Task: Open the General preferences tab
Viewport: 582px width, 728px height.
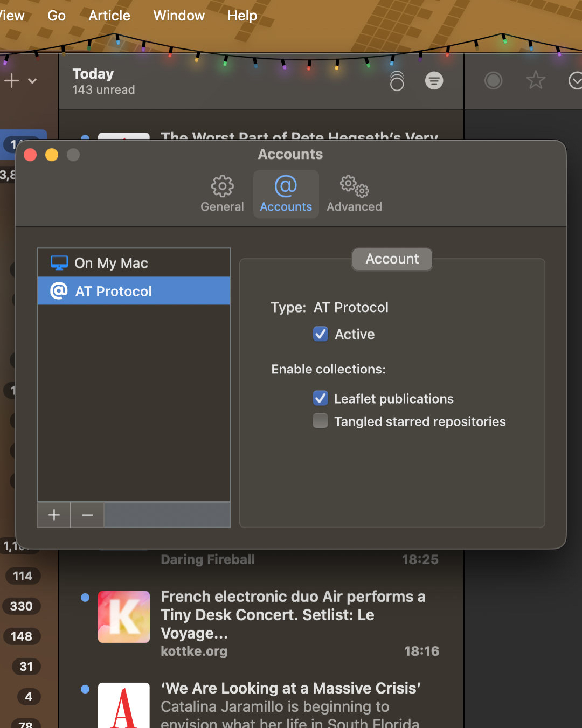Action: point(222,194)
